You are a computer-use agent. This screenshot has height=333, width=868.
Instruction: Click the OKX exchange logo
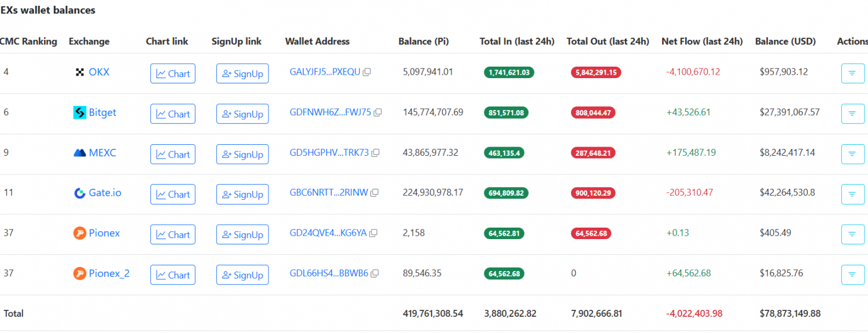click(x=80, y=72)
